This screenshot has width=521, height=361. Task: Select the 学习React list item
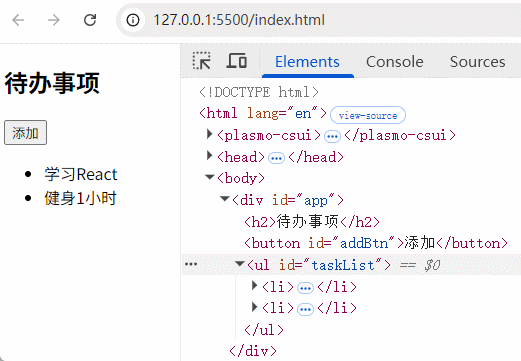pos(81,174)
